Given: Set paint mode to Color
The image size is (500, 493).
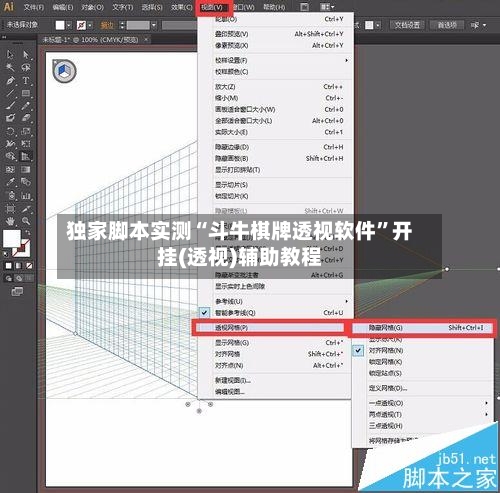Looking at the screenshot, I should 8,266.
